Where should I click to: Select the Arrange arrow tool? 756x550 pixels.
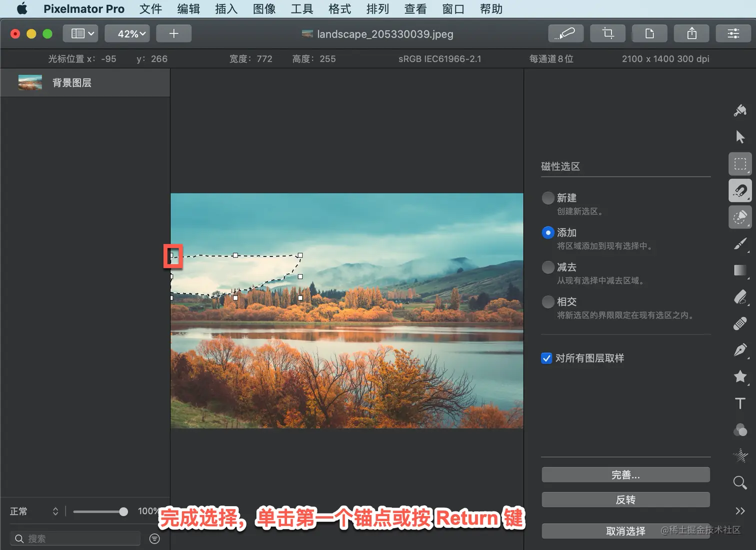[x=740, y=137]
